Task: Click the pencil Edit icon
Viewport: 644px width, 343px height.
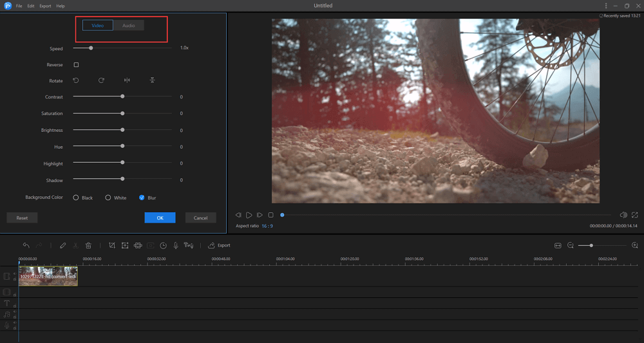Action: point(63,245)
